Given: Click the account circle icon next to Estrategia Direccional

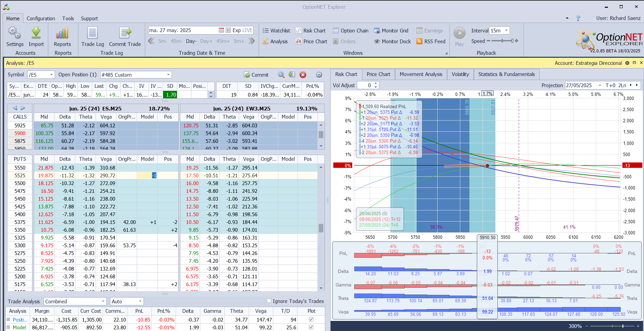Looking at the screenshot, I should [x=627, y=63].
